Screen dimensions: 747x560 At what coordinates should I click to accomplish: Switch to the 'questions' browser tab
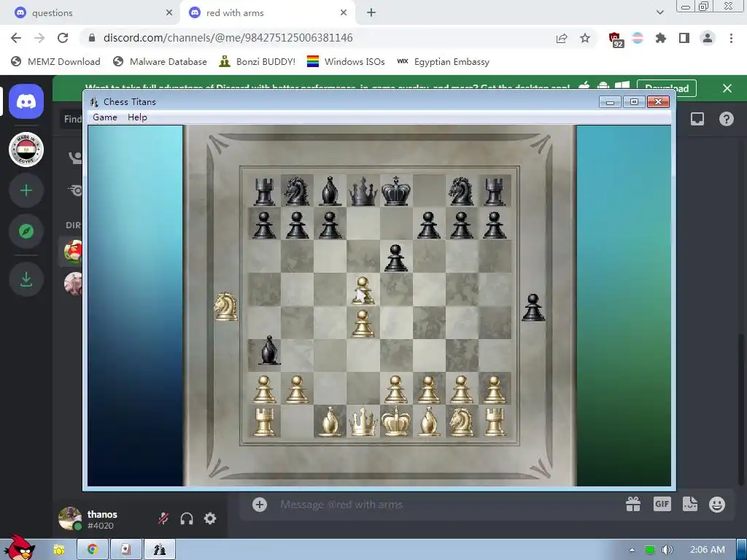point(90,13)
